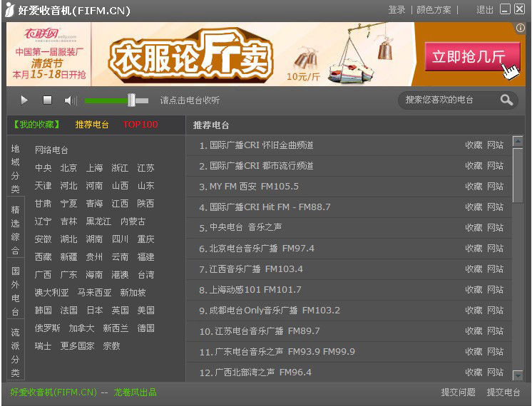
Task: Select the 俄罗斯 country
Action: click(47, 328)
